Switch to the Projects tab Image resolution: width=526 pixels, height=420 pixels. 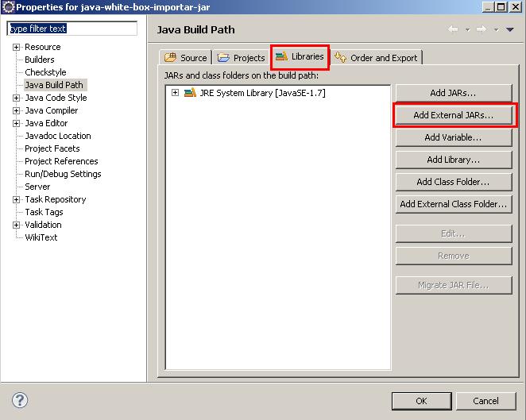coord(241,58)
